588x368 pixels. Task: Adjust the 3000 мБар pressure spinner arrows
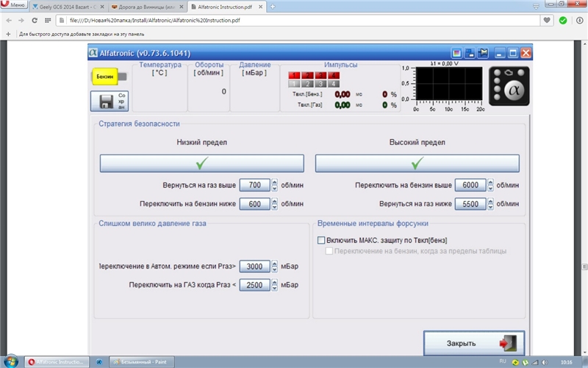click(x=275, y=266)
